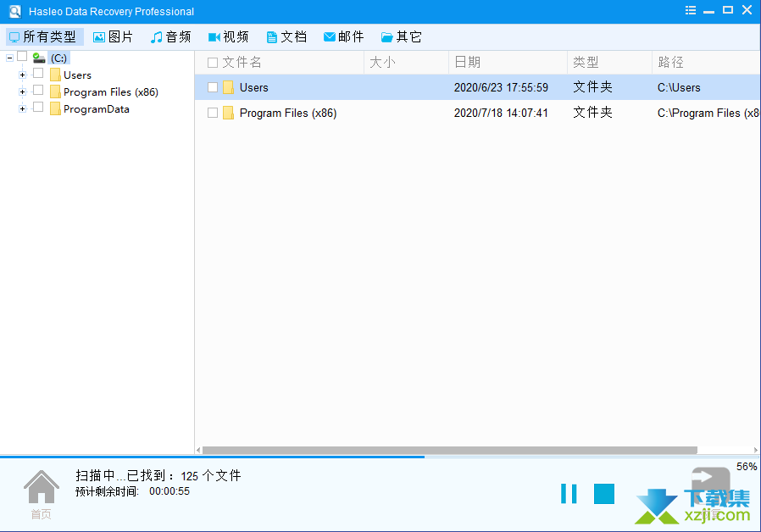Select the Users label in tree

click(78, 75)
